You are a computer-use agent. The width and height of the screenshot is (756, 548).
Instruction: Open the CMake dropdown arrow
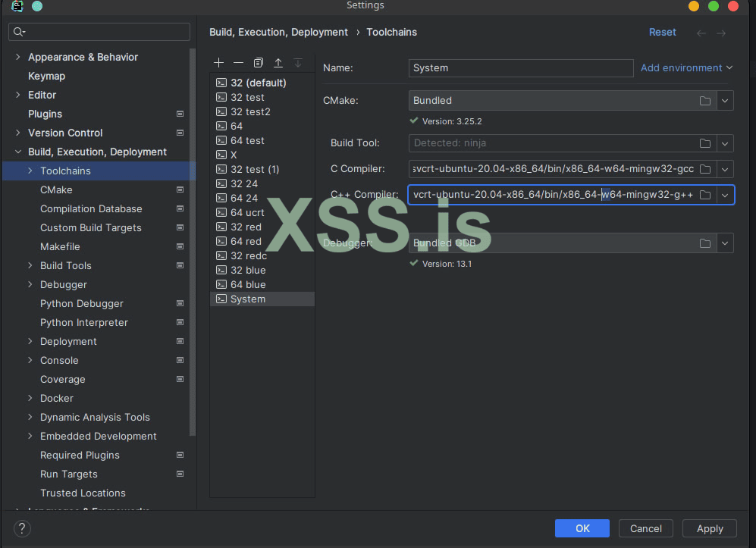point(725,101)
